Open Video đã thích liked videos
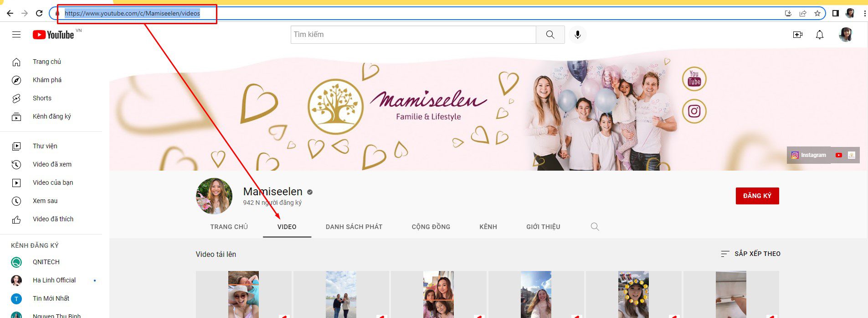This screenshot has height=318, width=868. [51, 219]
